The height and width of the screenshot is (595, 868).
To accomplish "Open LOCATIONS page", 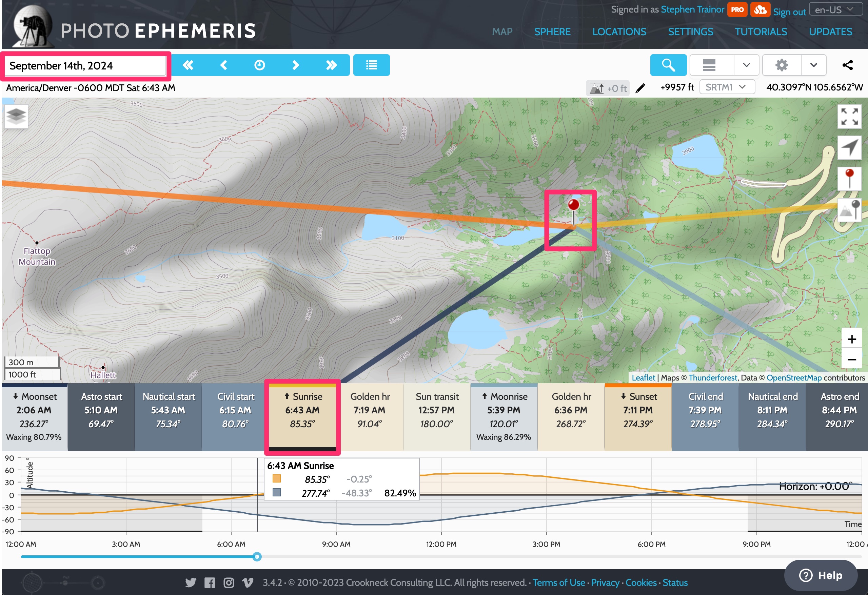I will [619, 32].
